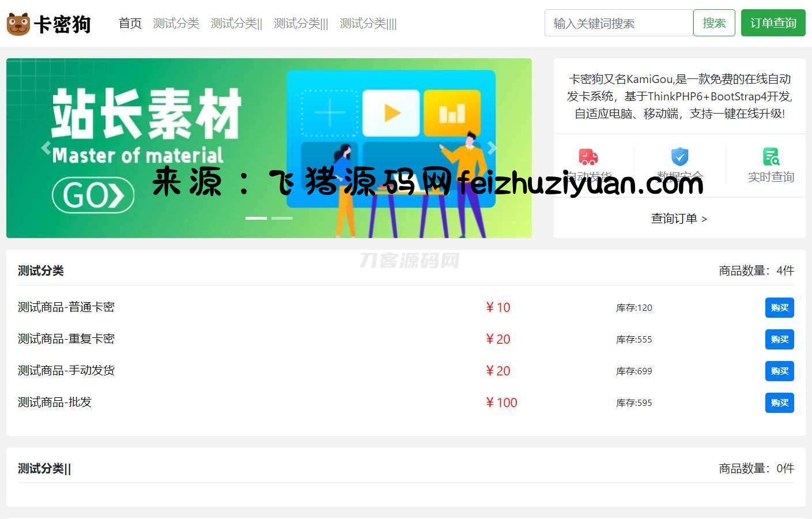Click the red delivery truck icon
This screenshot has width=812, height=519.
(x=588, y=157)
